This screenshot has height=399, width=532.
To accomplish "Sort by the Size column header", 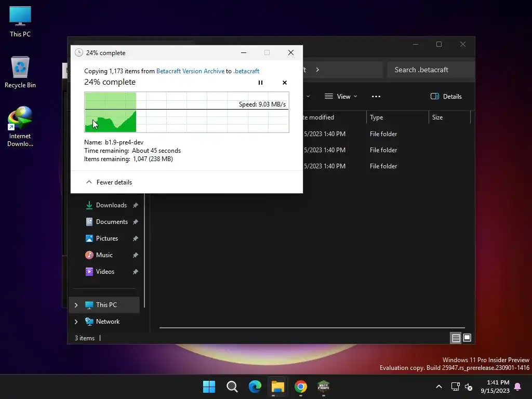I will pos(449,117).
